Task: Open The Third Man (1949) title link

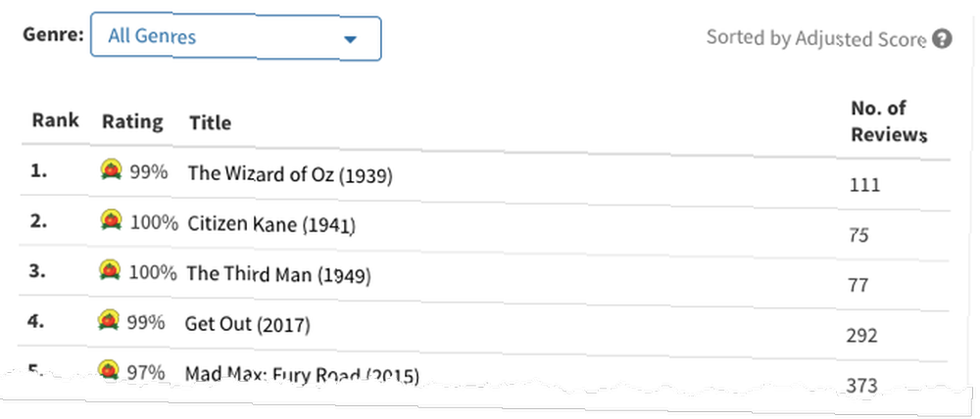Action: point(278,274)
